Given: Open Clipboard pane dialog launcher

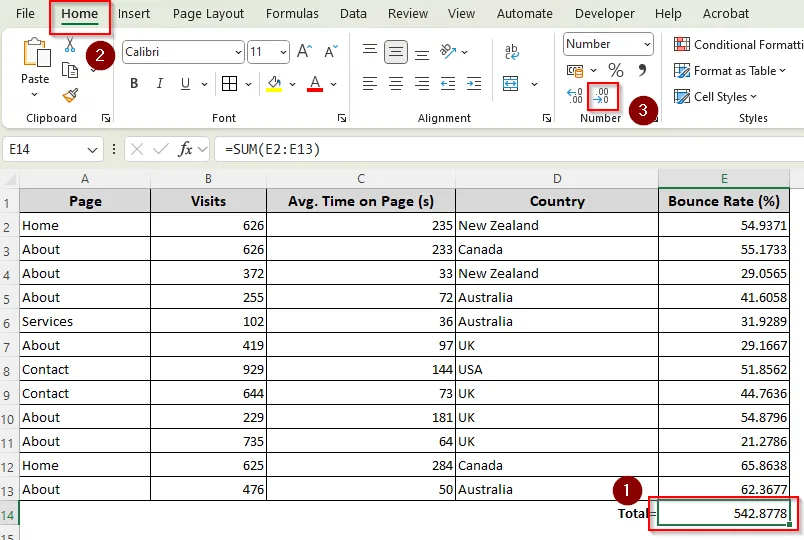Looking at the screenshot, I should pos(106,118).
